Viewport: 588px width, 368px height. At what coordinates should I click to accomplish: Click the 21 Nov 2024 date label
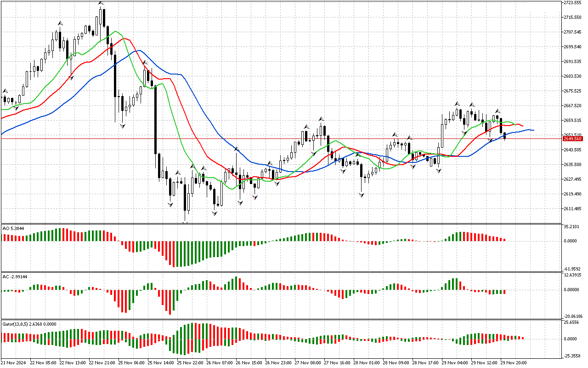[x=12, y=363]
